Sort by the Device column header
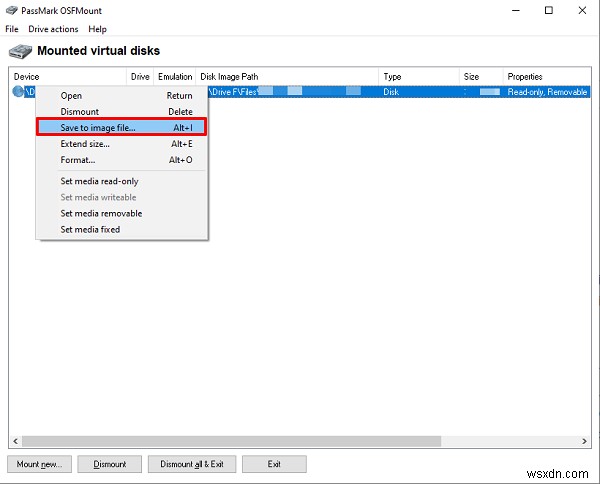Viewport: 600px width, 484px height. coord(68,77)
